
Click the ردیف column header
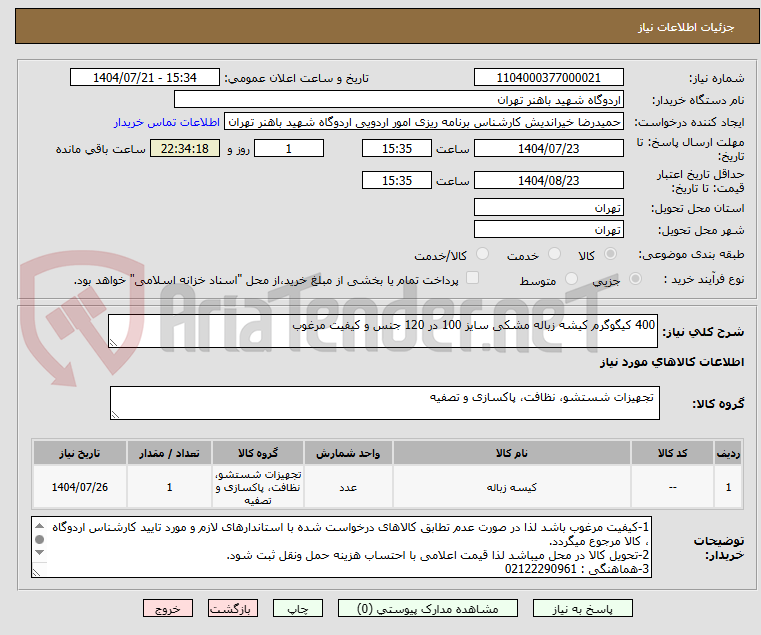[x=728, y=453]
